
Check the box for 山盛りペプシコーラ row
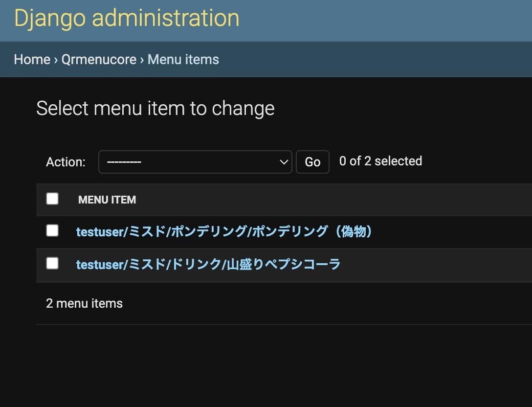(x=52, y=263)
